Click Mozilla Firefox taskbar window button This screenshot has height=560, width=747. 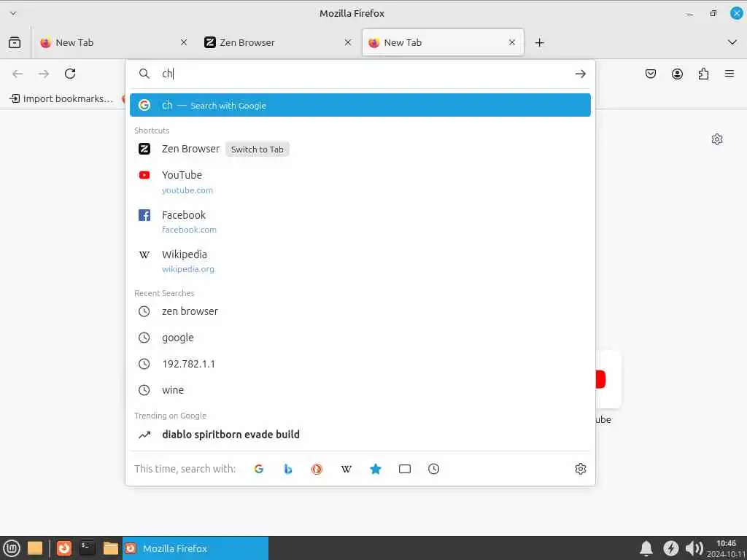196,548
